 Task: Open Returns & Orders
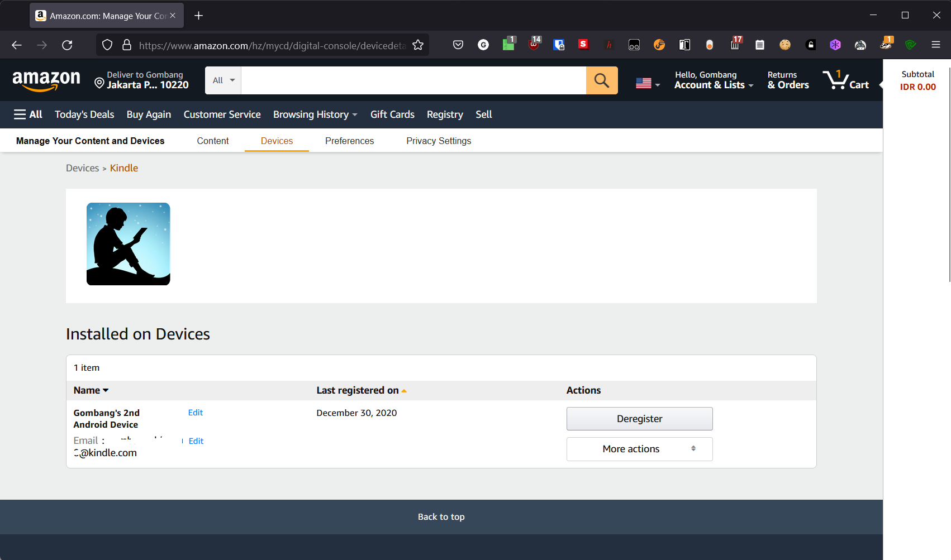tap(788, 80)
